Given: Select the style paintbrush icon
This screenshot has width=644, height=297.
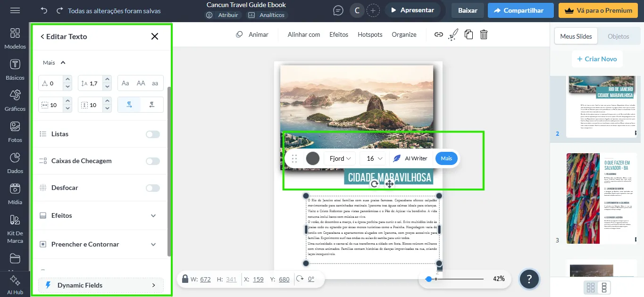Looking at the screenshot, I should pyautogui.click(x=453, y=34).
